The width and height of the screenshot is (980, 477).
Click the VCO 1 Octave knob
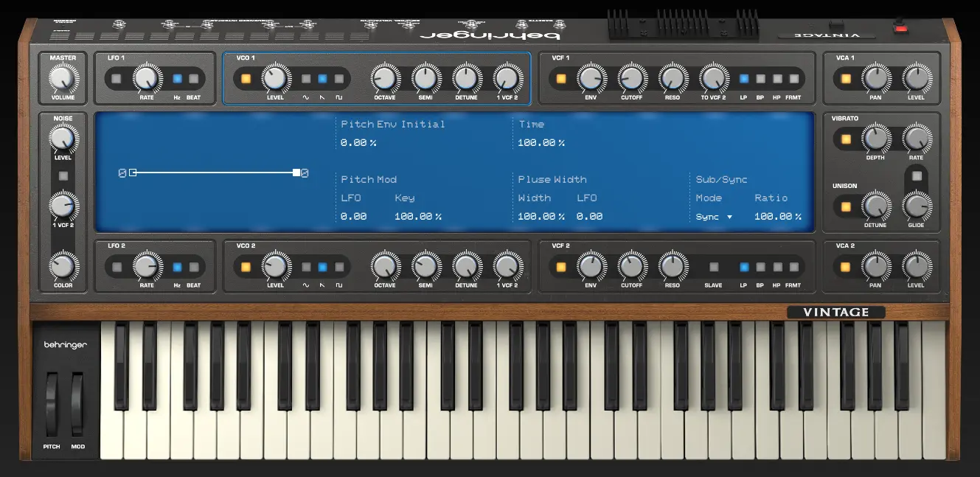[x=384, y=78]
